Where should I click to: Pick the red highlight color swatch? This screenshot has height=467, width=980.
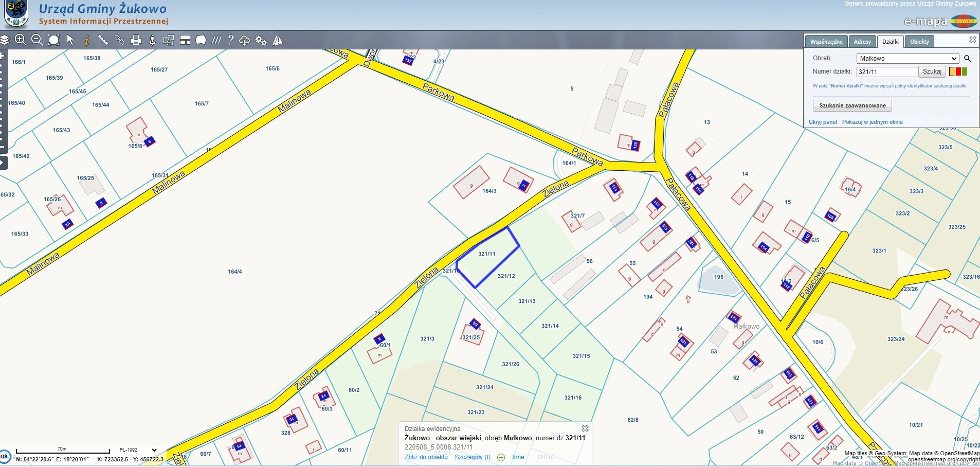(958, 72)
